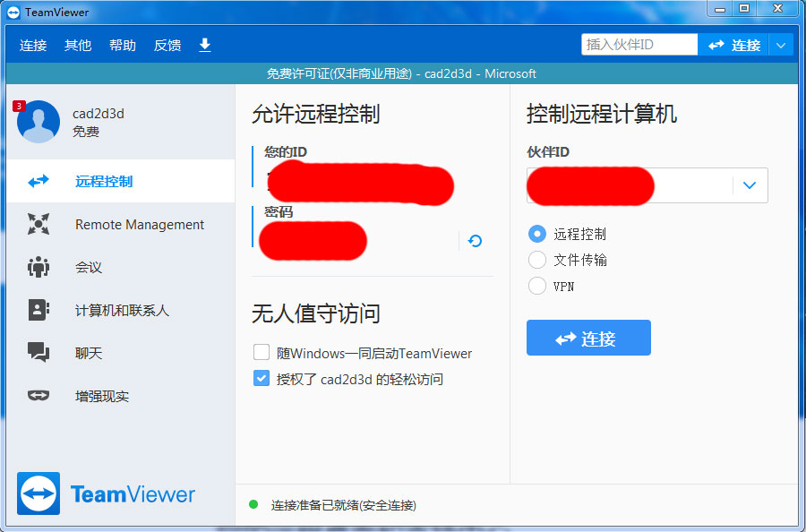Select the 远程控制 radio button
Image resolution: width=806 pixels, height=532 pixels.
537,234
